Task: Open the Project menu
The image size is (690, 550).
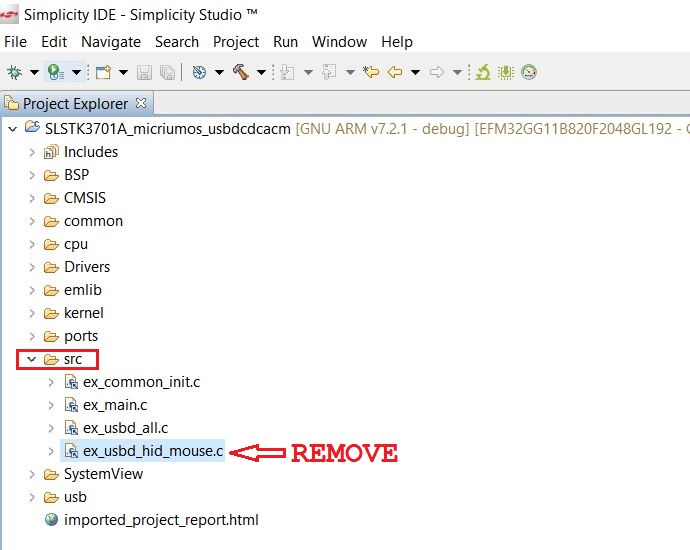Action: (x=236, y=42)
